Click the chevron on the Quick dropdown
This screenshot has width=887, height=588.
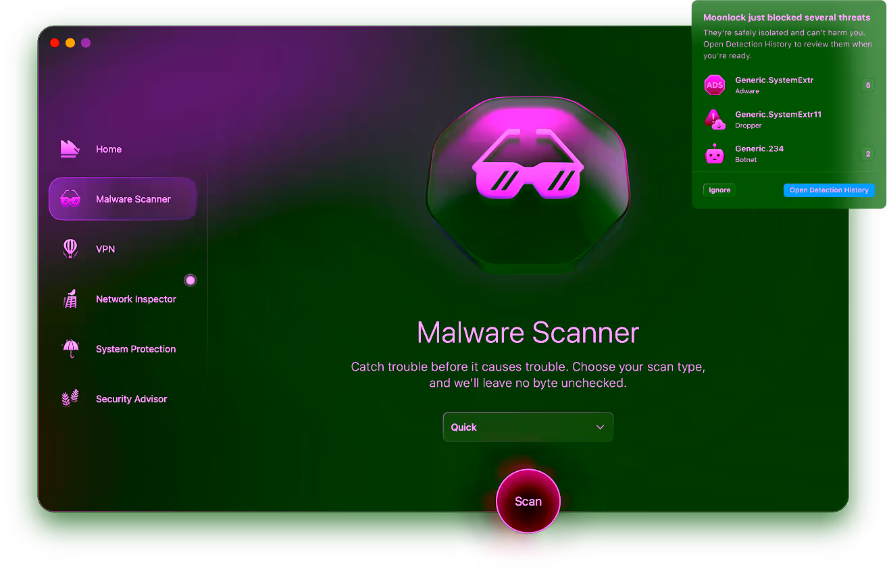pos(600,427)
